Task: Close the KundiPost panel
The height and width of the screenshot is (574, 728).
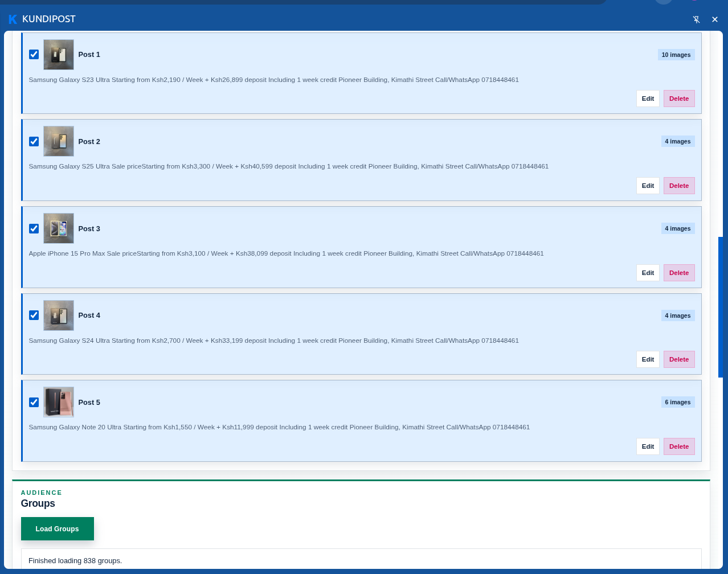Action: pyautogui.click(x=715, y=19)
